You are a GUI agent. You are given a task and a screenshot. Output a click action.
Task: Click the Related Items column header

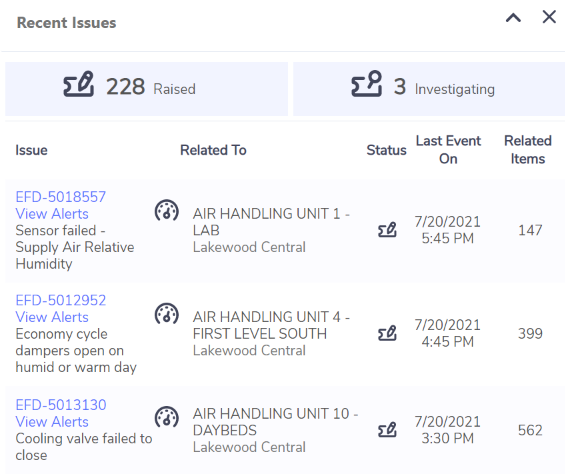(528, 150)
